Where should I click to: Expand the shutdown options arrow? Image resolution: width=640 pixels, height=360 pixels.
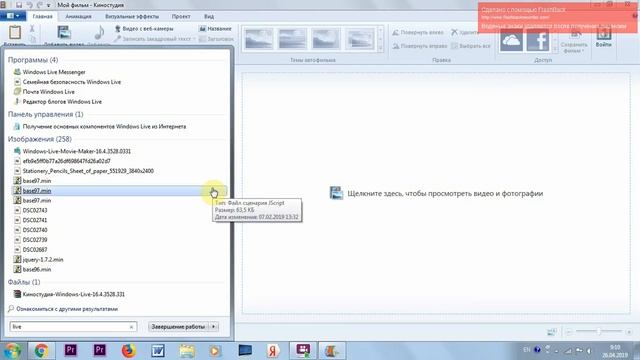pyautogui.click(x=214, y=327)
